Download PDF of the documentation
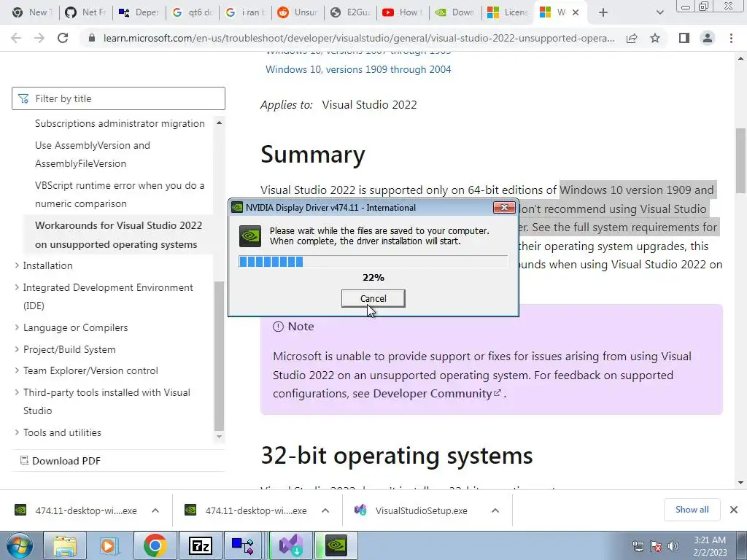747x560 pixels. point(61,461)
